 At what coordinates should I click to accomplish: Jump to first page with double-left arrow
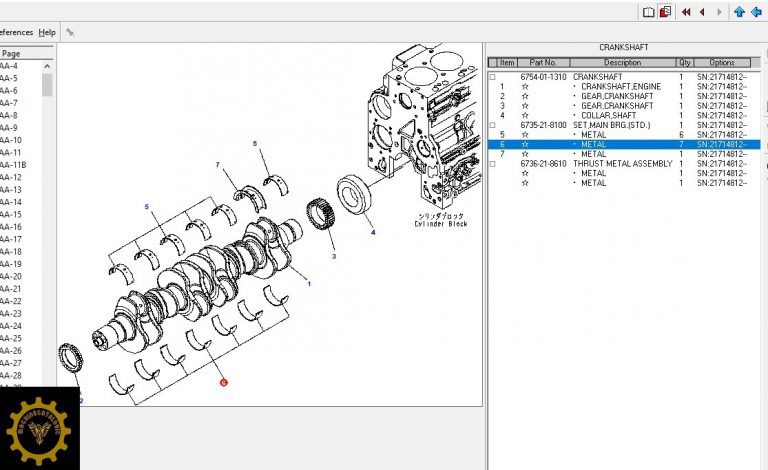(x=686, y=12)
